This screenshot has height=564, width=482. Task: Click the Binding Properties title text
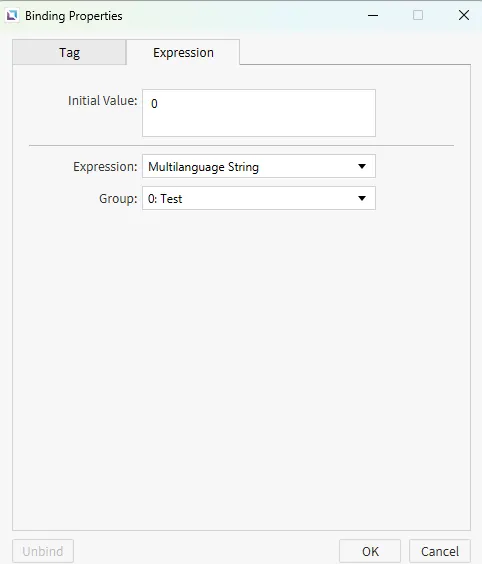coord(74,16)
